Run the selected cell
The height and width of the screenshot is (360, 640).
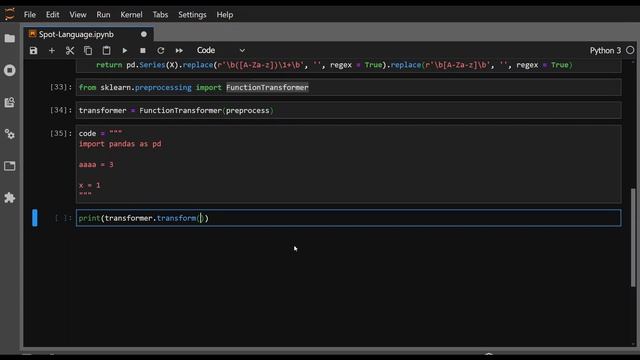pyautogui.click(x=124, y=51)
